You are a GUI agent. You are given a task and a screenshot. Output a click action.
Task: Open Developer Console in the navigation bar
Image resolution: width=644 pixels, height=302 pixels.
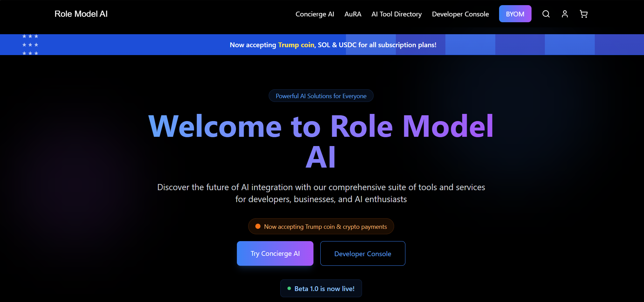click(460, 14)
